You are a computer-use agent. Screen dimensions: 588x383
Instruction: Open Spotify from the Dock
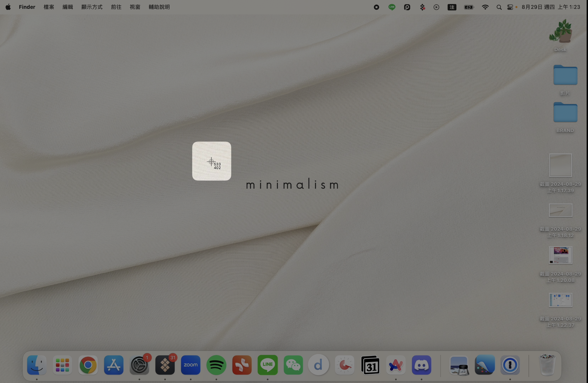[x=216, y=365]
